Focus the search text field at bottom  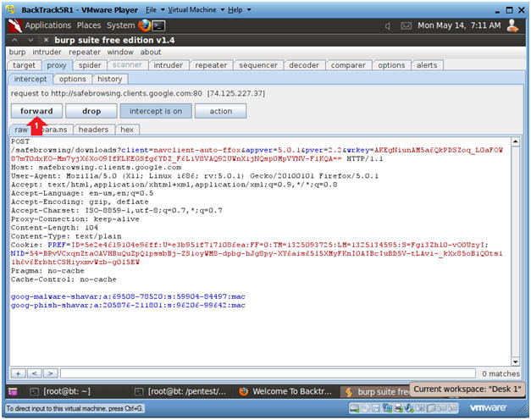click(x=268, y=373)
